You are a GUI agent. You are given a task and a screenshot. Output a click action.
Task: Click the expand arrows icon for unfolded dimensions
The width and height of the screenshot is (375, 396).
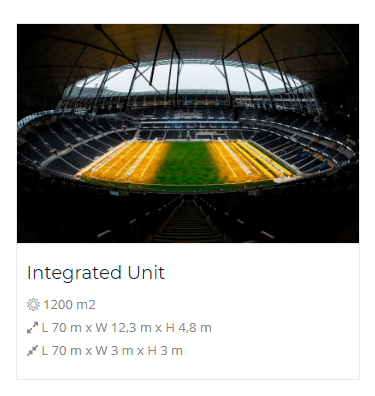click(32, 328)
